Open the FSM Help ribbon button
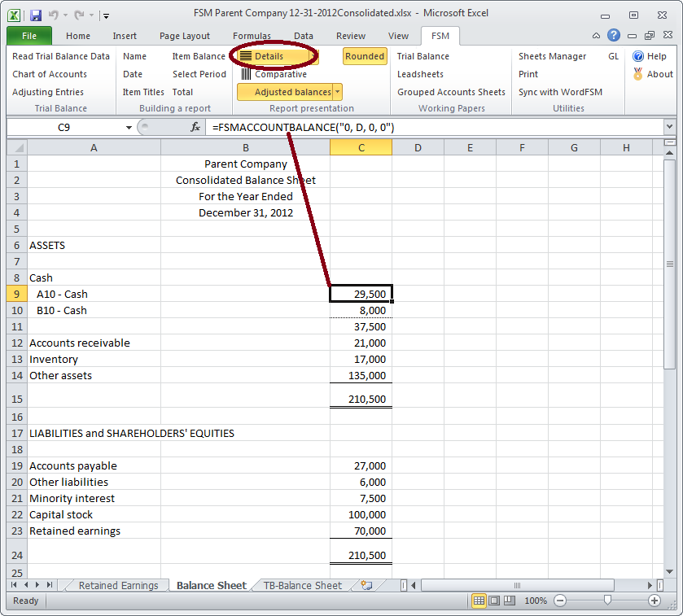This screenshot has width=683, height=616. tap(649, 56)
